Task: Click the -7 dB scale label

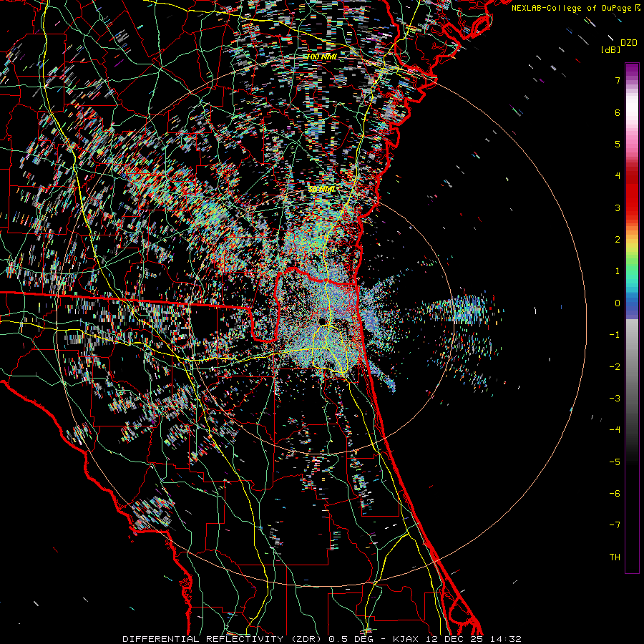Action: pyautogui.click(x=615, y=525)
